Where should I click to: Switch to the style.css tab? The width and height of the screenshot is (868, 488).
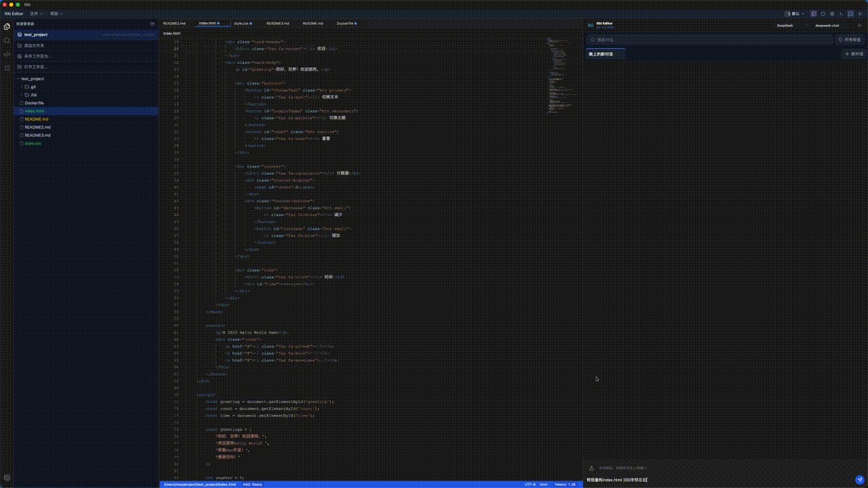click(x=242, y=23)
